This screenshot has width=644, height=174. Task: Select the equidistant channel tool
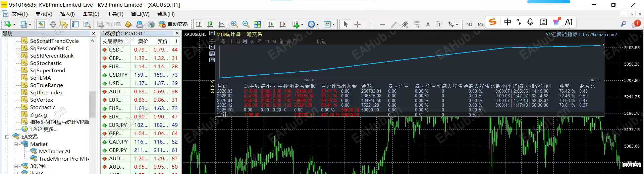(405, 24)
